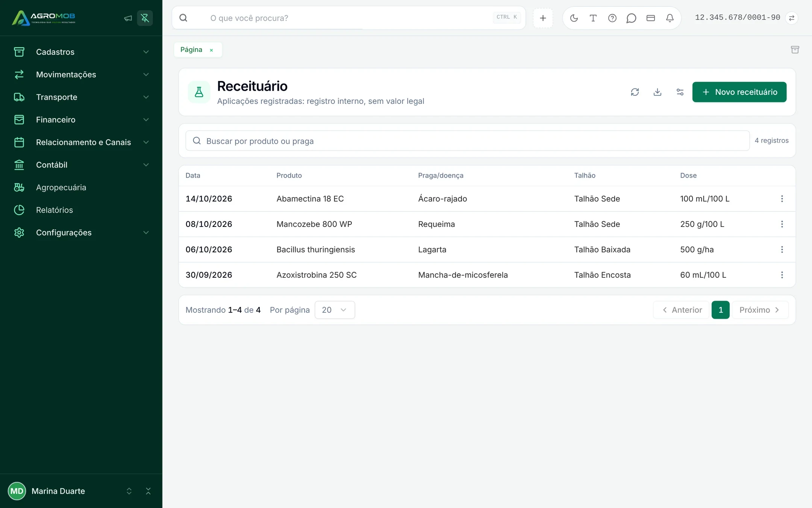
Task: Click the Mancha-de-micosferela cell
Action: click(463, 275)
